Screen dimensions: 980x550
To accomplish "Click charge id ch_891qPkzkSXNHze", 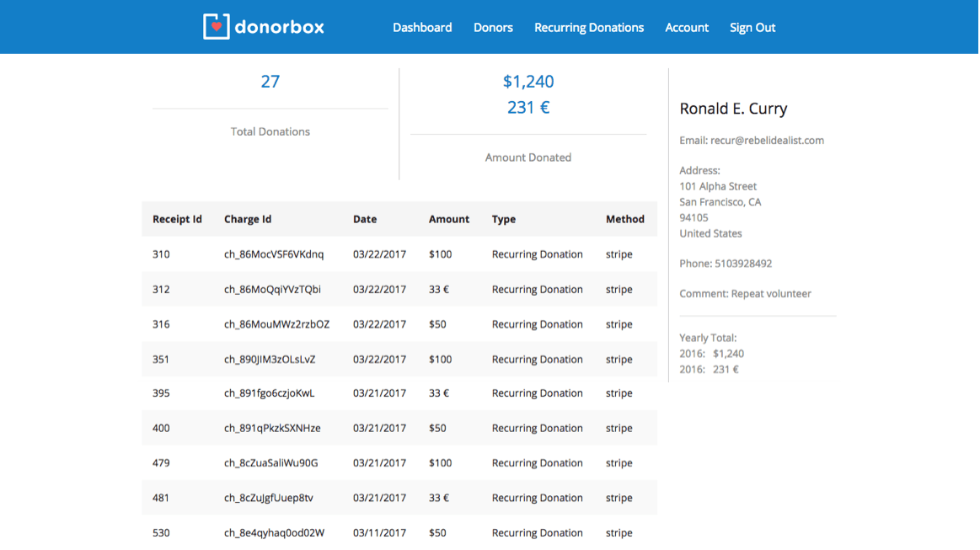I will click(272, 428).
